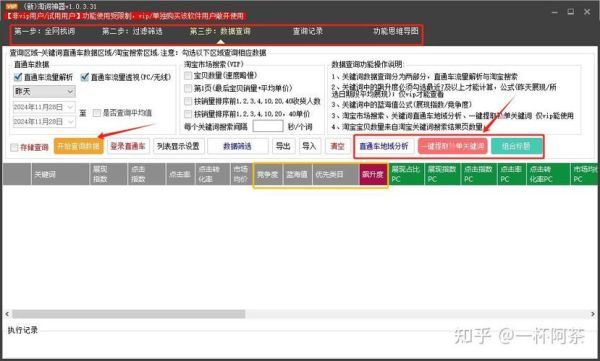Click the 竞争度 column header
This screenshot has width=600, height=361.
[267, 174]
